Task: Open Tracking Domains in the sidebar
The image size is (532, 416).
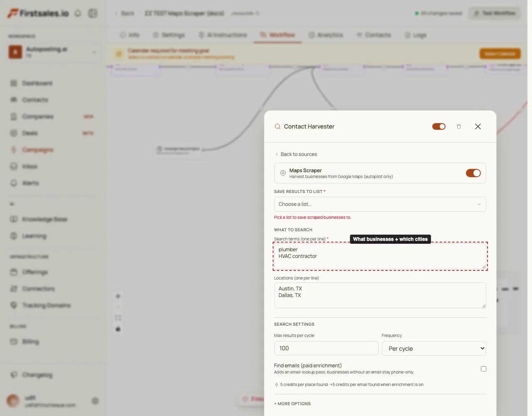Action: pos(46,305)
